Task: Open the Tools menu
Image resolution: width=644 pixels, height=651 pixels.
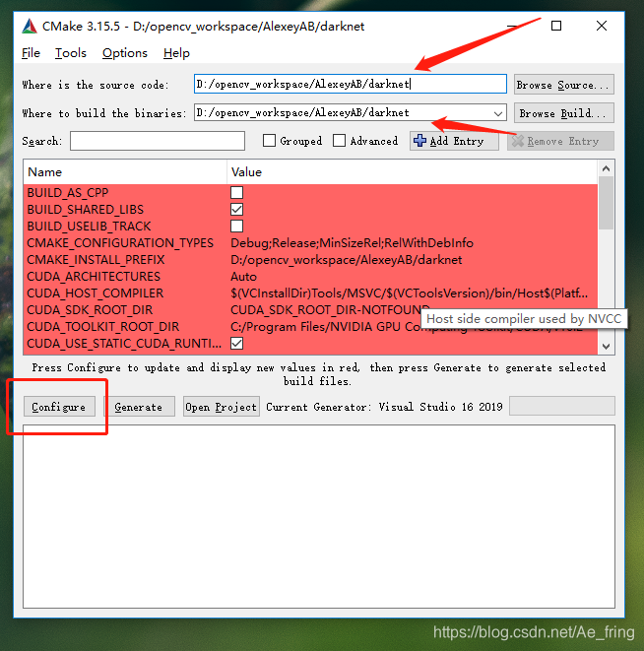Action: click(71, 53)
